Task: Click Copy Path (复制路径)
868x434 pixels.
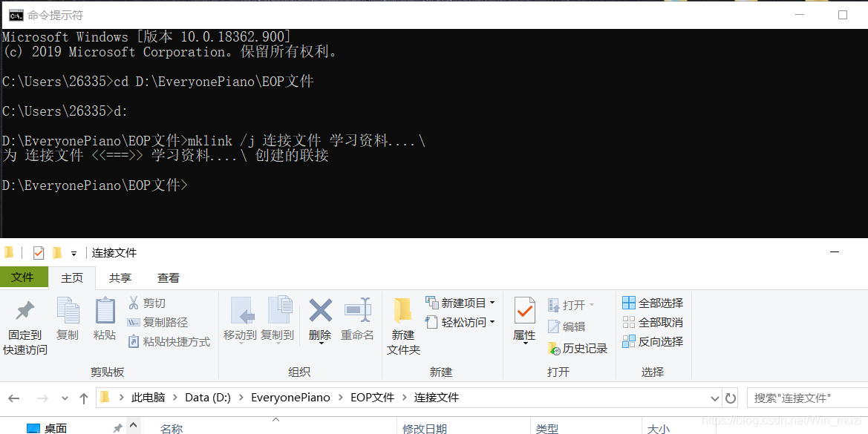Action: [157, 322]
